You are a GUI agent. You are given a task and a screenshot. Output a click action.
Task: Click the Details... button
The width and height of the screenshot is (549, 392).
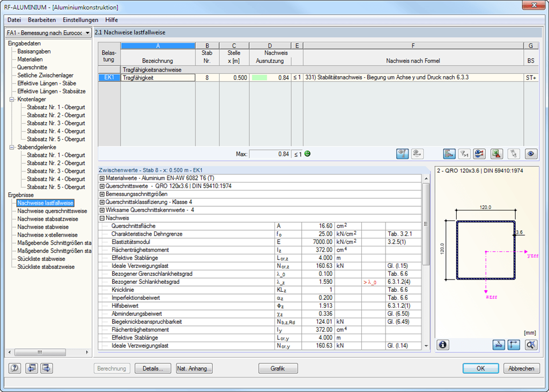[153, 368]
